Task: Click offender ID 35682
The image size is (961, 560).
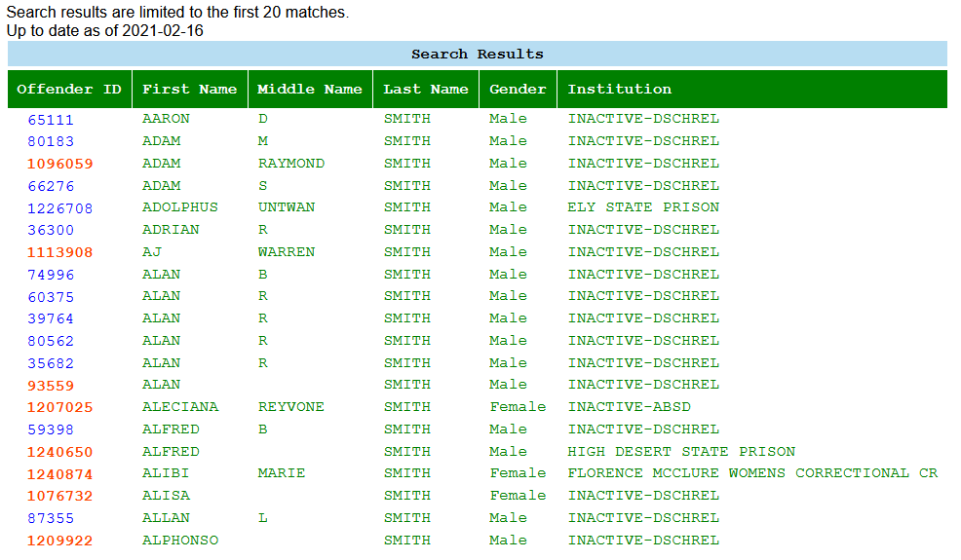Action: point(51,363)
